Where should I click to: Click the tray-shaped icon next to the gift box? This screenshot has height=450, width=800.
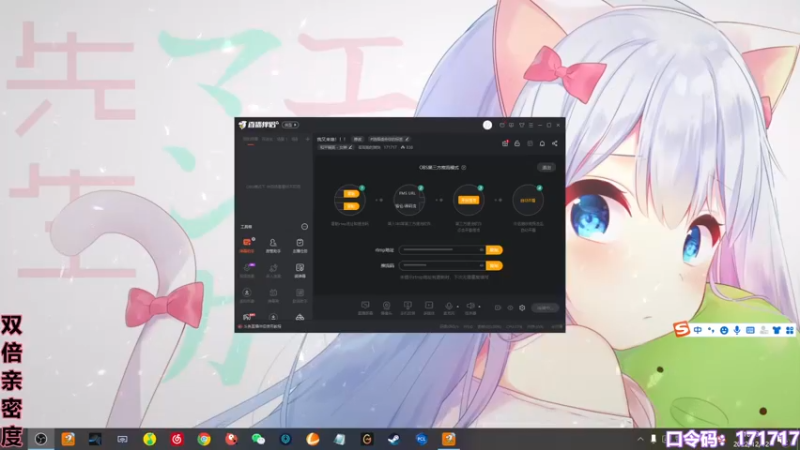coord(517,143)
